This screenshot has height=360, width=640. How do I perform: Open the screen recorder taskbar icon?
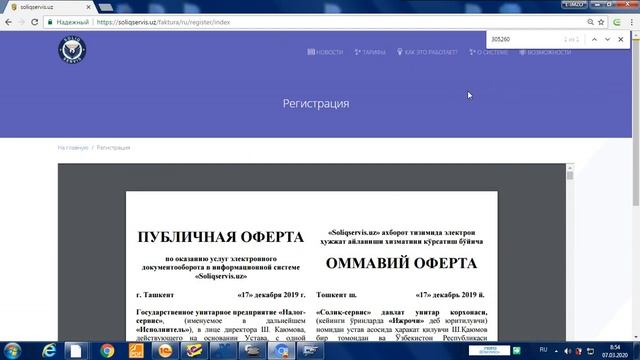click(310, 351)
